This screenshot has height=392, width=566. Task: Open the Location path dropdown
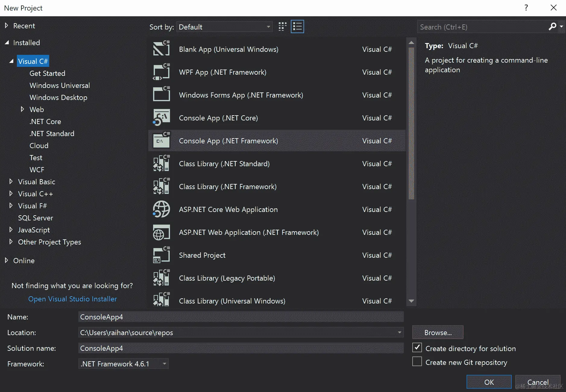tap(400, 332)
